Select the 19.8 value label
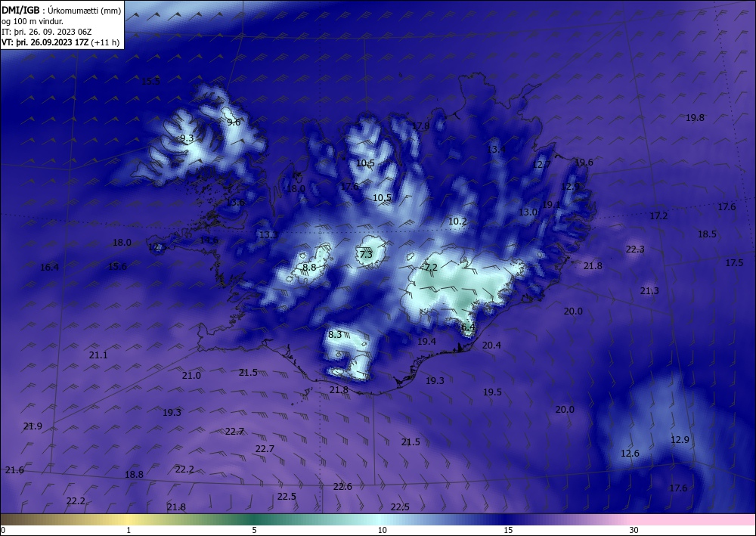Image resolution: width=756 pixels, height=536 pixels. 695,118
